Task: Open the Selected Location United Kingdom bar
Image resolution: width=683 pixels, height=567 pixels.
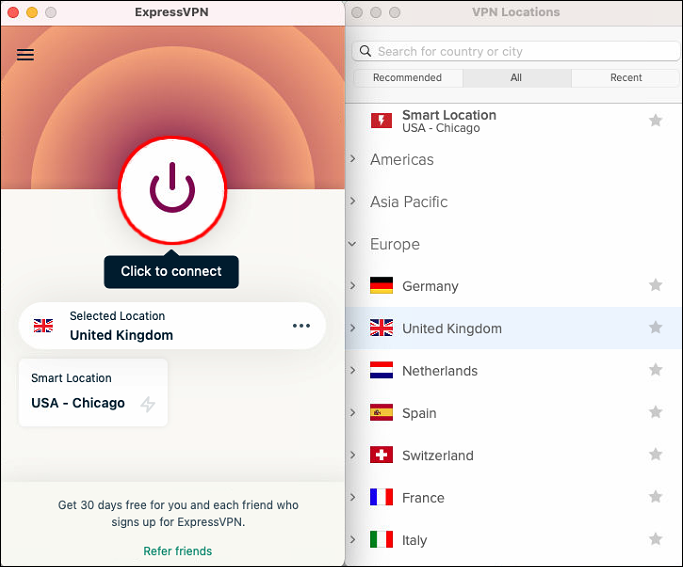Action: [x=172, y=326]
